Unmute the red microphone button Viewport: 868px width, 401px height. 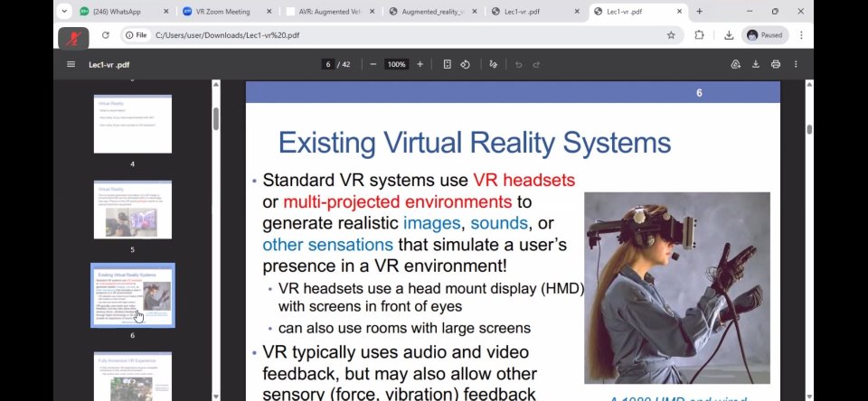pos(73,37)
